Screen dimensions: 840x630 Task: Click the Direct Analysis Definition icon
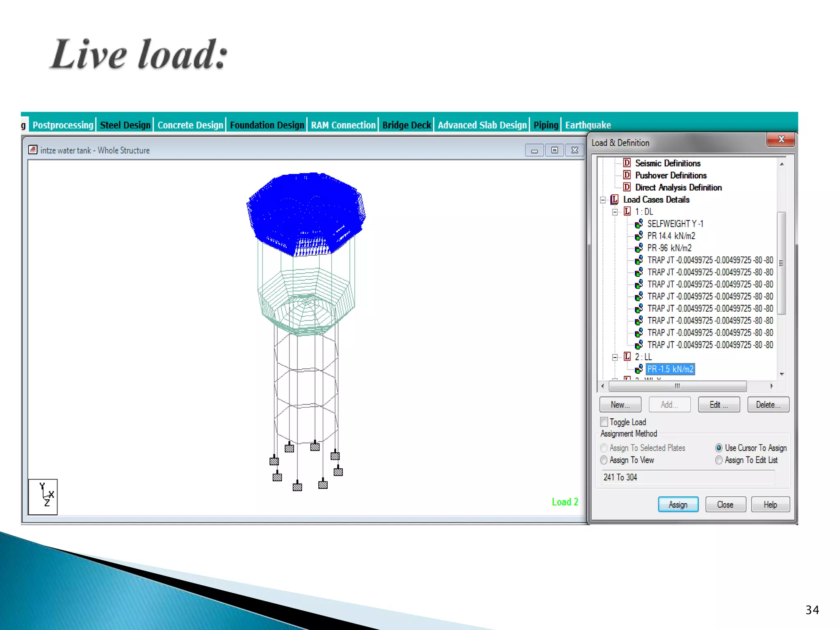[627, 187]
